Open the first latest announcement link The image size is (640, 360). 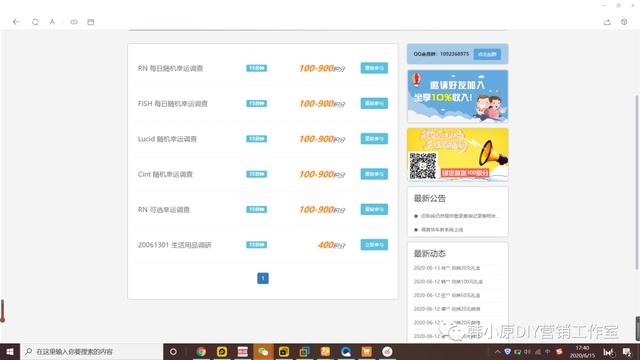(458, 216)
